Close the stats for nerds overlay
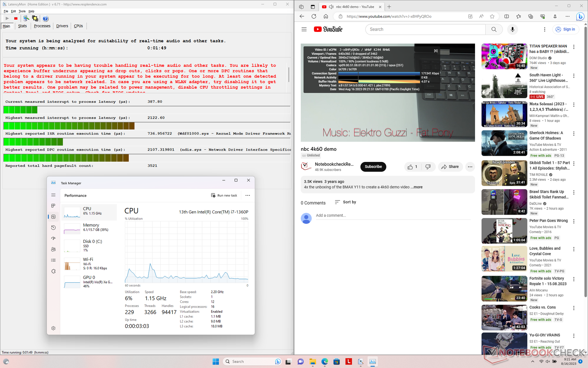 [436, 51]
